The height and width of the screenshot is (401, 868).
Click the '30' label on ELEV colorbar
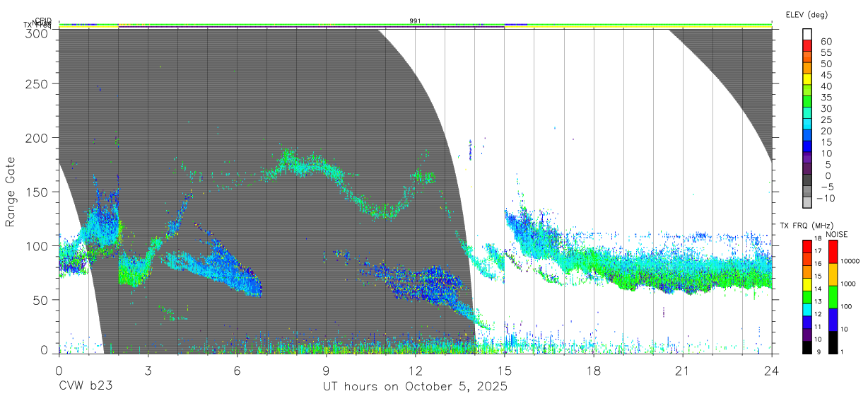point(826,108)
